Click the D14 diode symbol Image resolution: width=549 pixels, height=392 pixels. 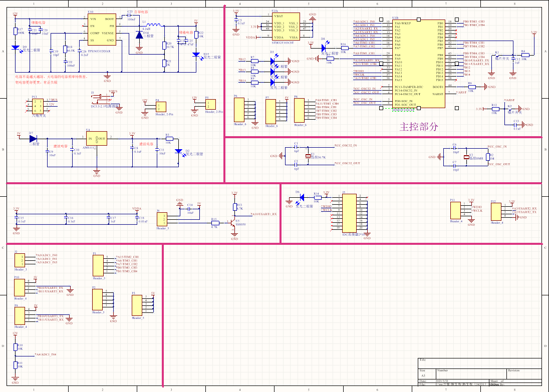139,35
